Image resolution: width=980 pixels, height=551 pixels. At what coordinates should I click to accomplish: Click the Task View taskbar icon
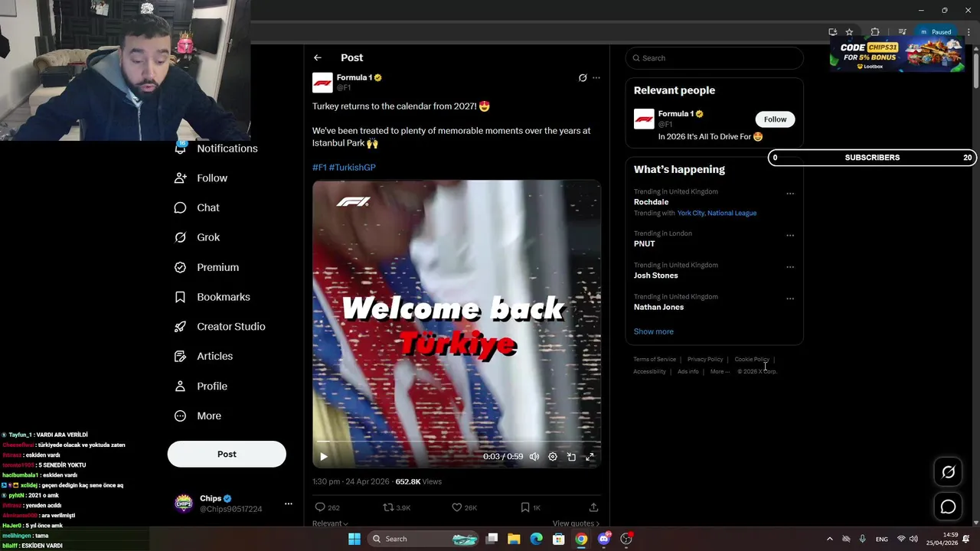[492, 539]
